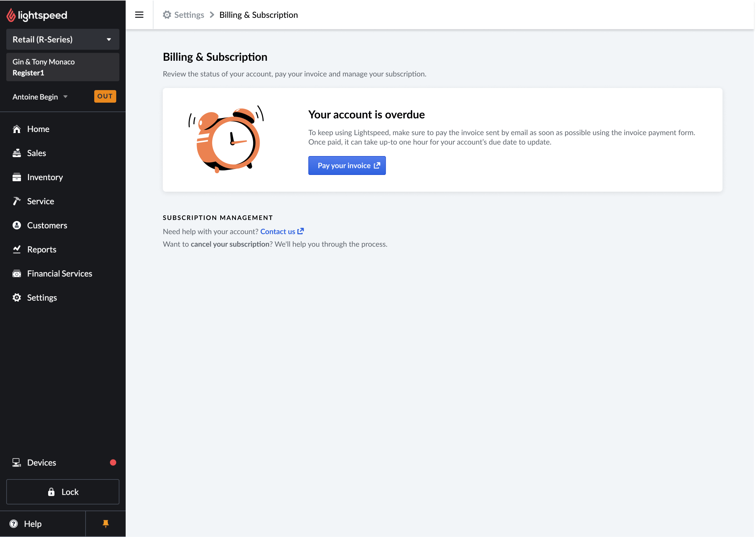Image resolution: width=756 pixels, height=537 pixels.
Task: Navigate to Service in the sidebar
Action: (40, 201)
